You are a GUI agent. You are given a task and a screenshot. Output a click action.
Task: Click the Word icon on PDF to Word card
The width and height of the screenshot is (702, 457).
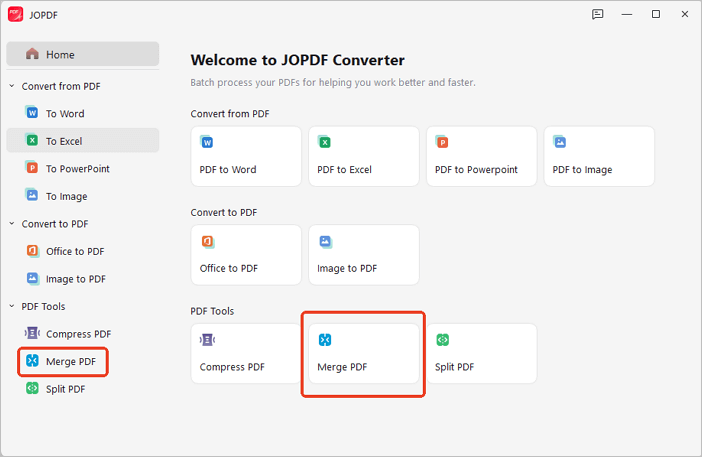coord(206,142)
